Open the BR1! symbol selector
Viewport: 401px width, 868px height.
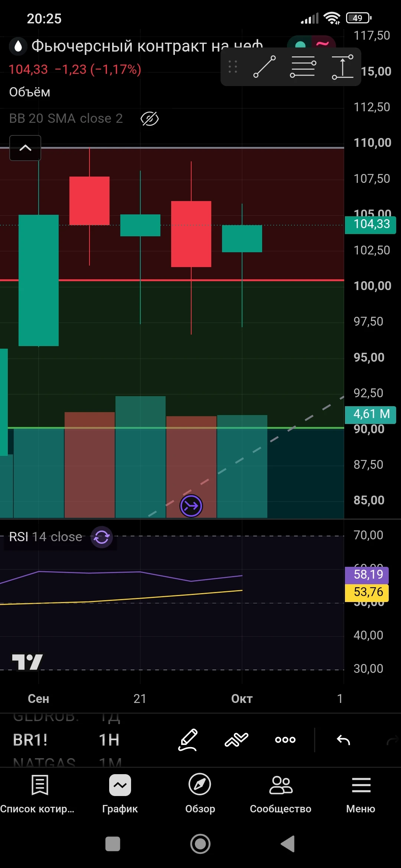(x=30, y=740)
